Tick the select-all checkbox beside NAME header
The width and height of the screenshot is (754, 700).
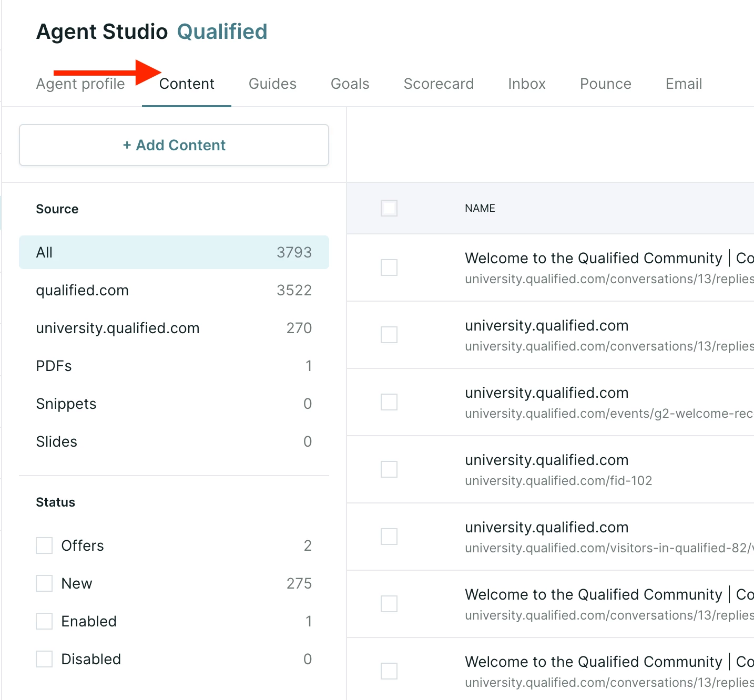tap(389, 208)
